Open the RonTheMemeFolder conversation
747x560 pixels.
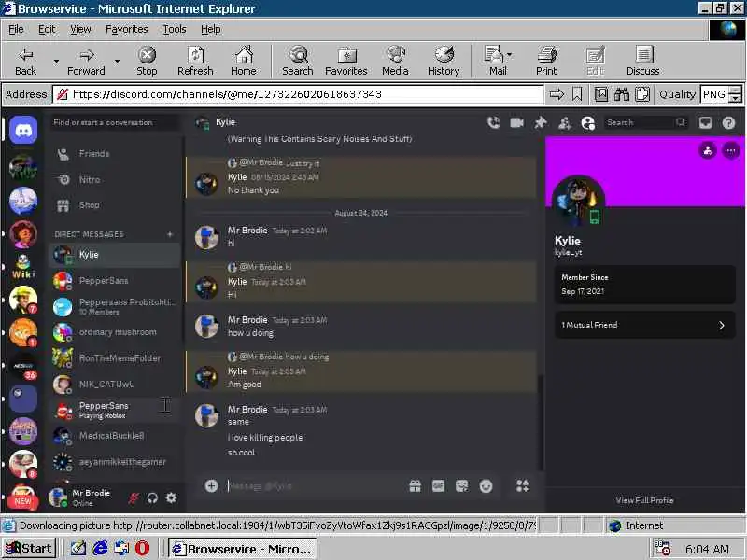point(115,357)
